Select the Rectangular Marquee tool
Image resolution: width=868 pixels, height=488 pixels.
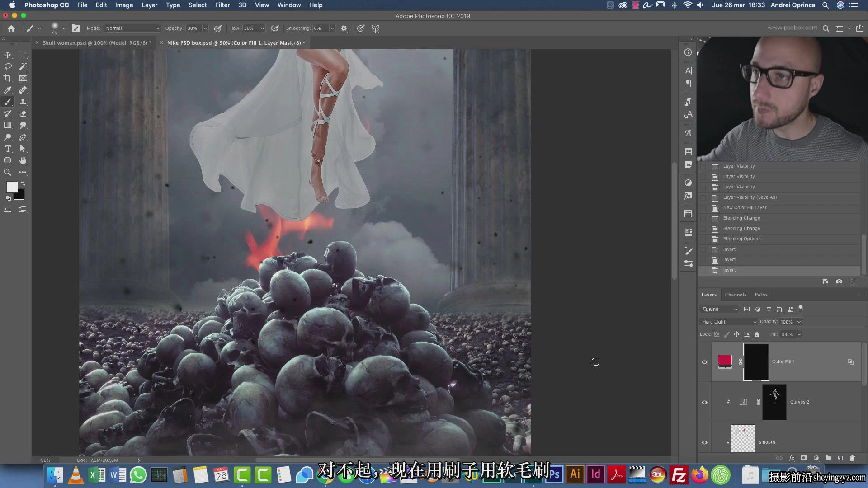[x=23, y=55]
